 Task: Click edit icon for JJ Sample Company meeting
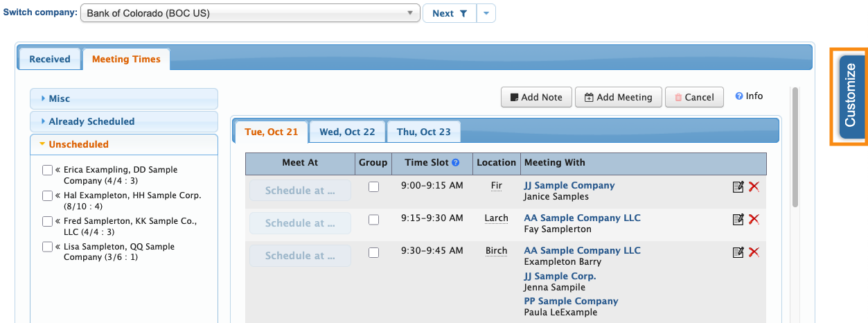coord(738,186)
